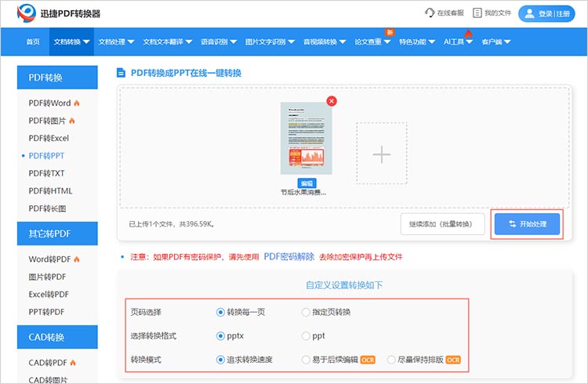Viewport: 588px width, 384px height.
Task: Click the 已上传1个文件 status text
Action: tap(172, 224)
